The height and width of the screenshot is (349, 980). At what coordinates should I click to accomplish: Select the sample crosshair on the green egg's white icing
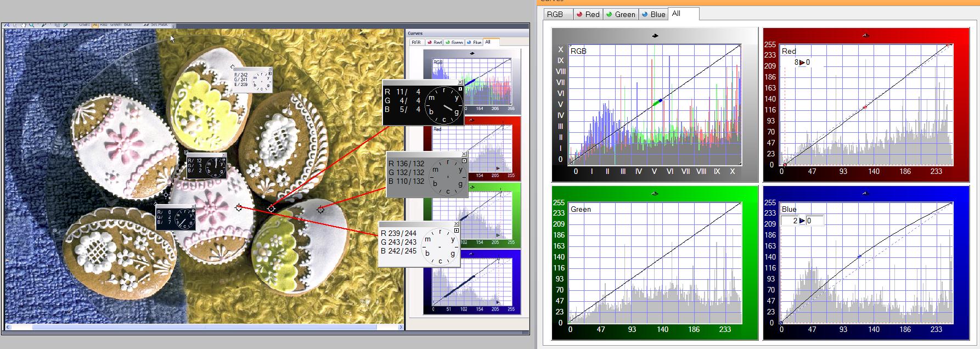(x=321, y=209)
